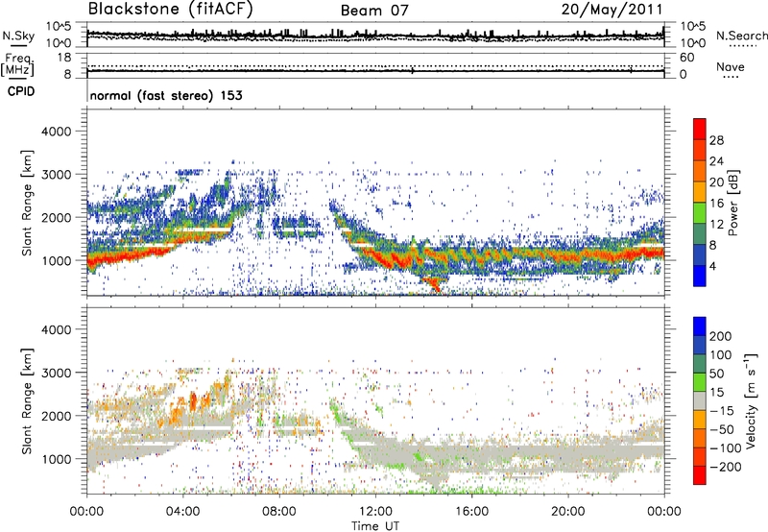Image resolution: width=768 pixels, height=532 pixels.
Task: Click the Freq. [MHz] axis label
Action: [x=17, y=65]
